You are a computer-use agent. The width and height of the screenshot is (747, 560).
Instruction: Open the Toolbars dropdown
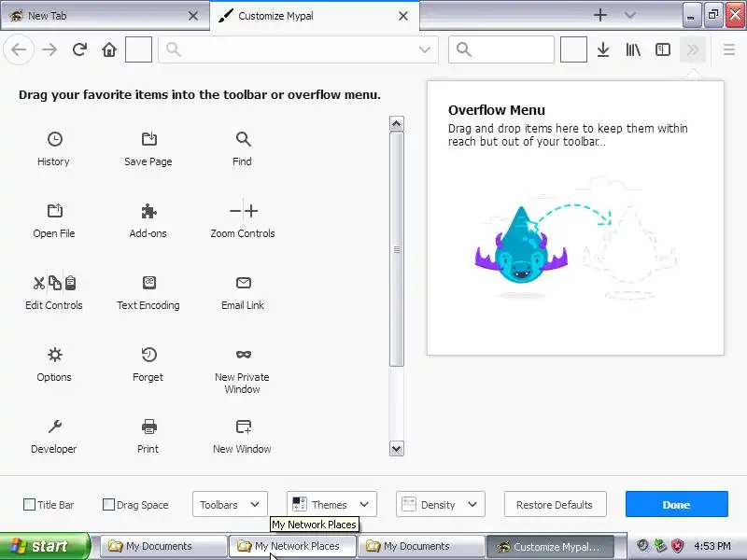pyautogui.click(x=230, y=504)
